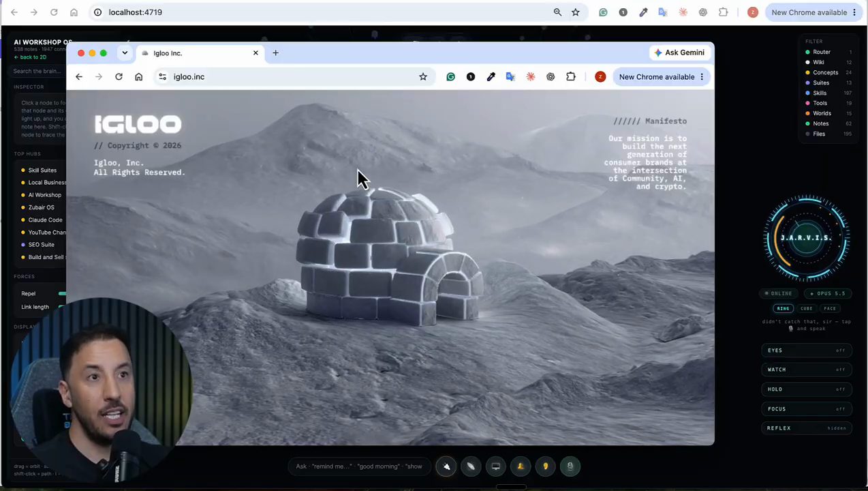This screenshot has height=491, width=868.
Task: Click the satellite dish icon in bottom bar
Action: click(471, 466)
